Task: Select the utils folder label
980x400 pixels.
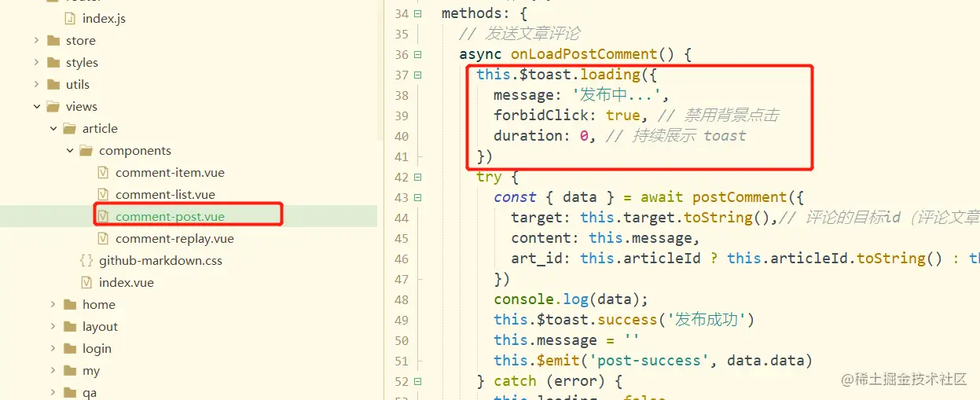Action: [x=78, y=85]
